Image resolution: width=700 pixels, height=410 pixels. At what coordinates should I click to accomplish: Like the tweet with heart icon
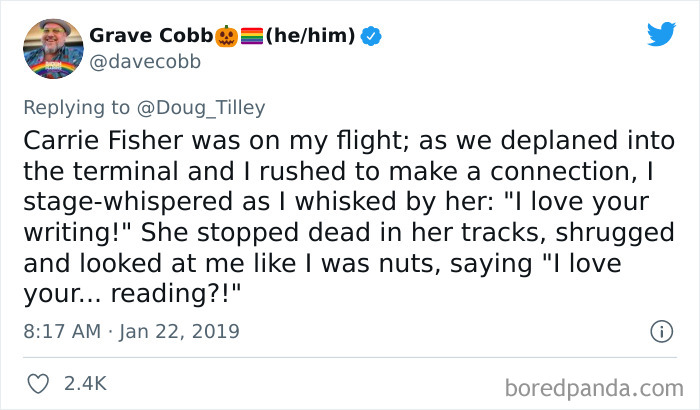[x=36, y=382]
